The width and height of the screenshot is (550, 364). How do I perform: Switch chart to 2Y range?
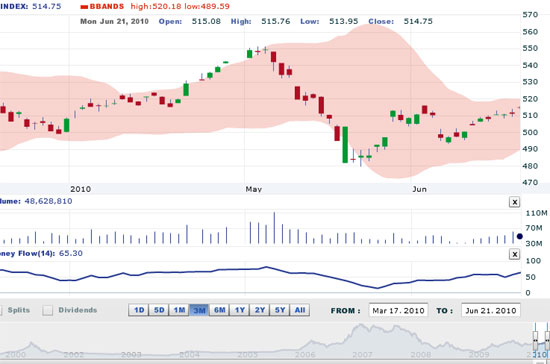(260, 310)
